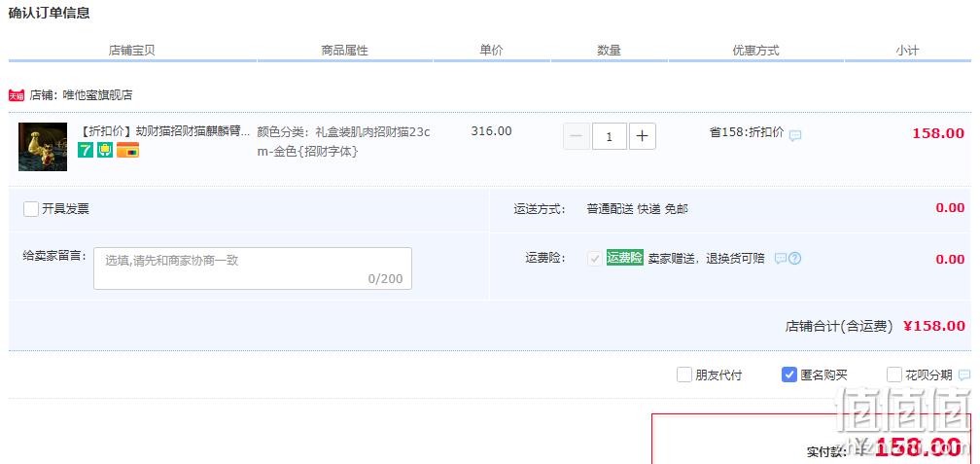Click the 给卖家留言 message textarea
The width and height of the screenshot is (980, 464).
253,268
